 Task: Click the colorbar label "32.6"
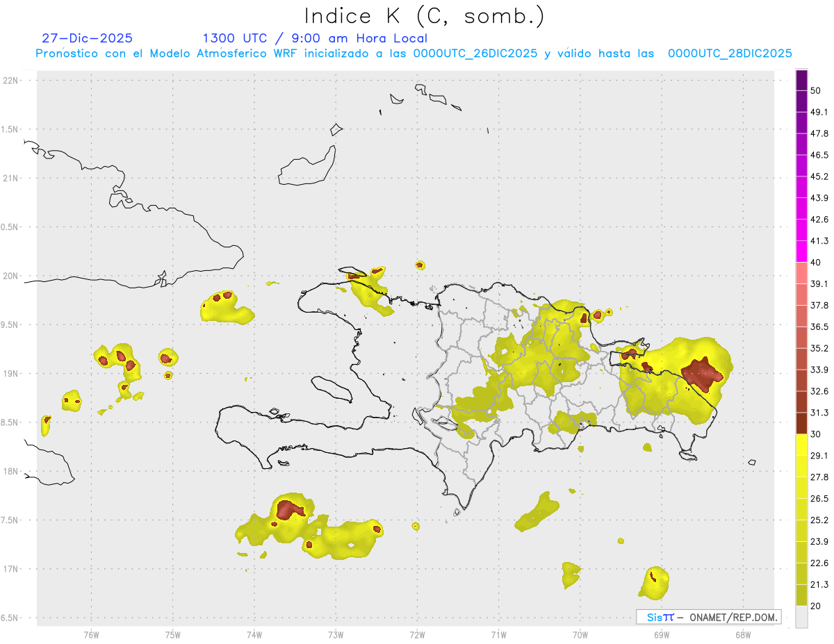(x=819, y=391)
